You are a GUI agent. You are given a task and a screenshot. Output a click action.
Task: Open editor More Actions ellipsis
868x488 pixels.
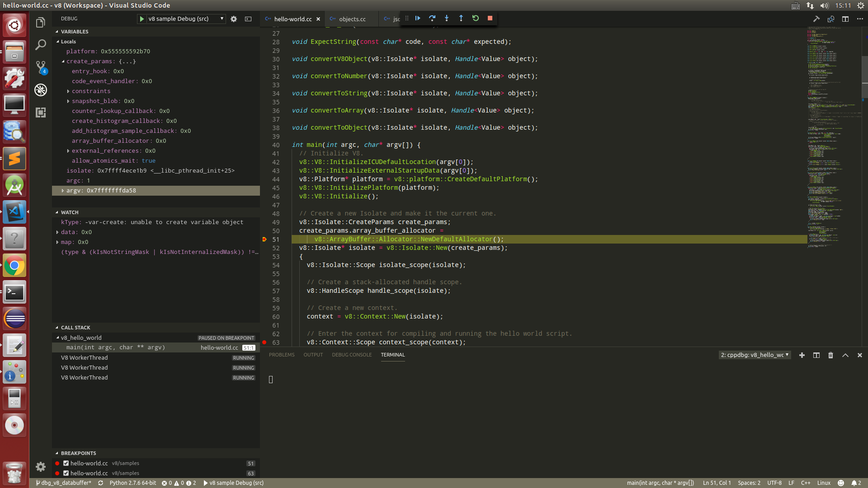click(x=860, y=19)
